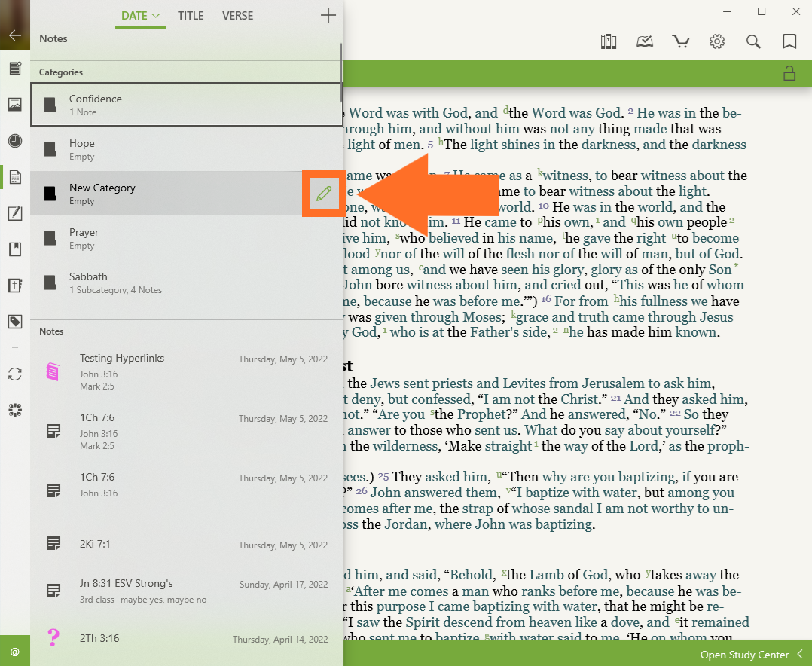Click the back arrow button

pyautogui.click(x=14, y=35)
